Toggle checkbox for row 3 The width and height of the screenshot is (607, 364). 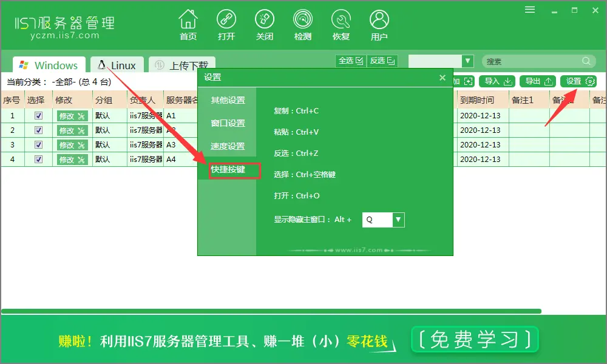[38, 144]
